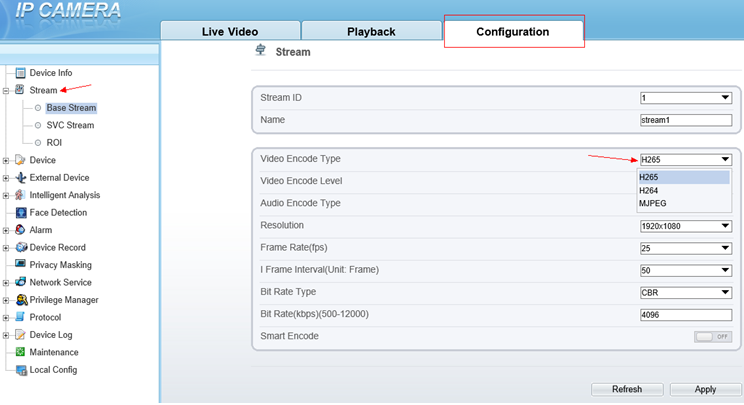
Task: Open the Playback tab
Action: point(371,32)
